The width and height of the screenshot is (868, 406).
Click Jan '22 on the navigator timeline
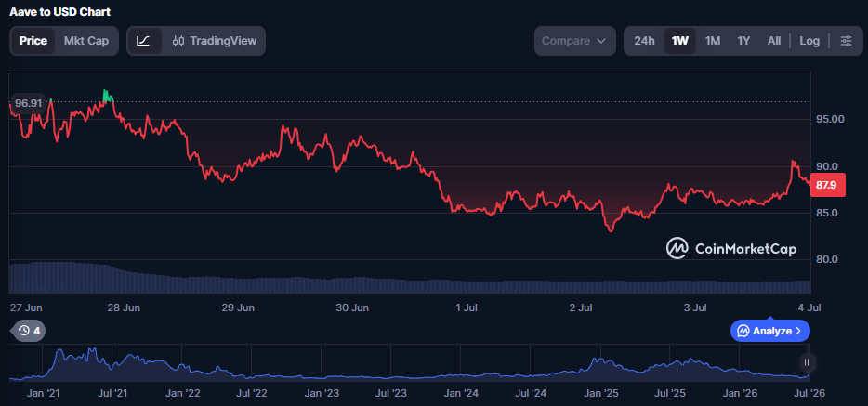pyautogui.click(x=183, y=394)
